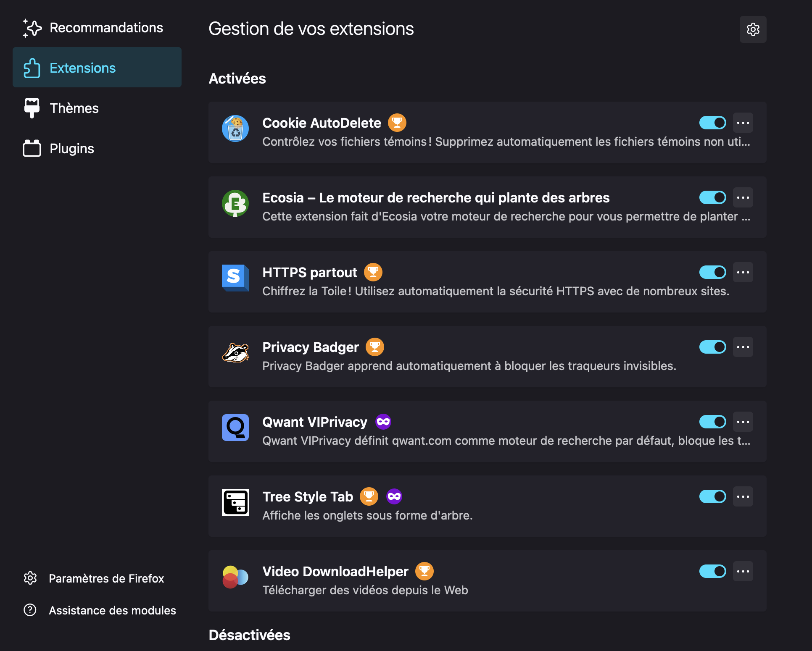Screen dimensions: 812x651
Task: Click the Qwant VIPrivacy Q icon
Action: pyautogui.click(x=235, y=428)
